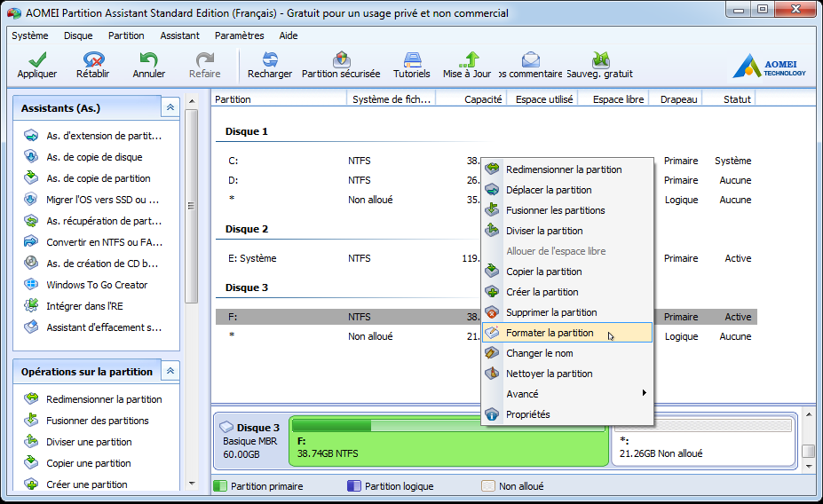Click the sidebar scroll up arrow

tap(192, 101)
